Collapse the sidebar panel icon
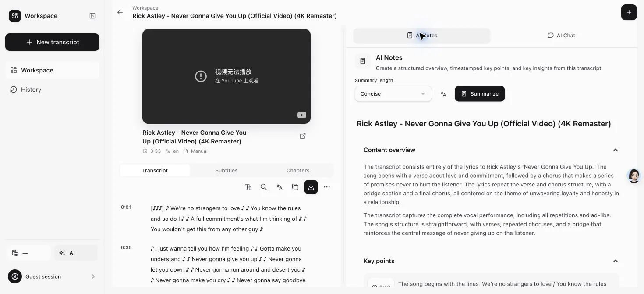 92,16
